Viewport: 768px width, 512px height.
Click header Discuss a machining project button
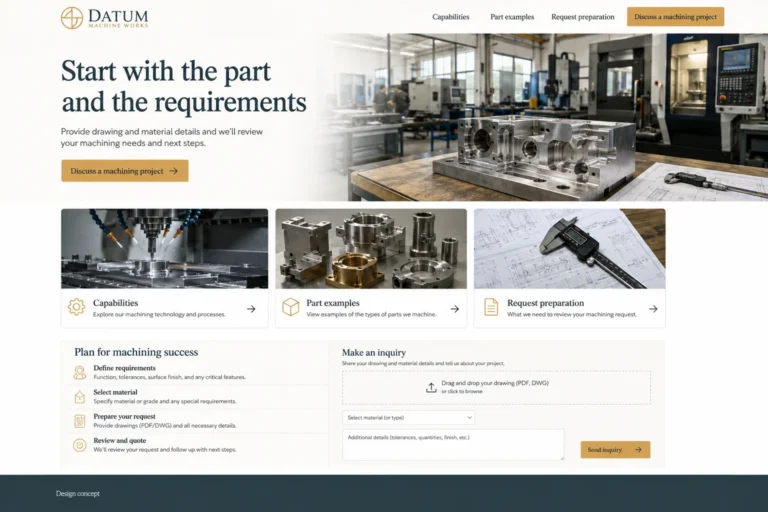tap(675, 17)
